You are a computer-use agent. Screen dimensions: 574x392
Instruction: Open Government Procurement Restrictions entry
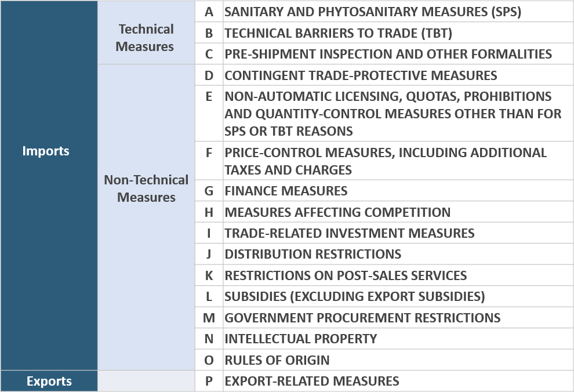point(362,318)
